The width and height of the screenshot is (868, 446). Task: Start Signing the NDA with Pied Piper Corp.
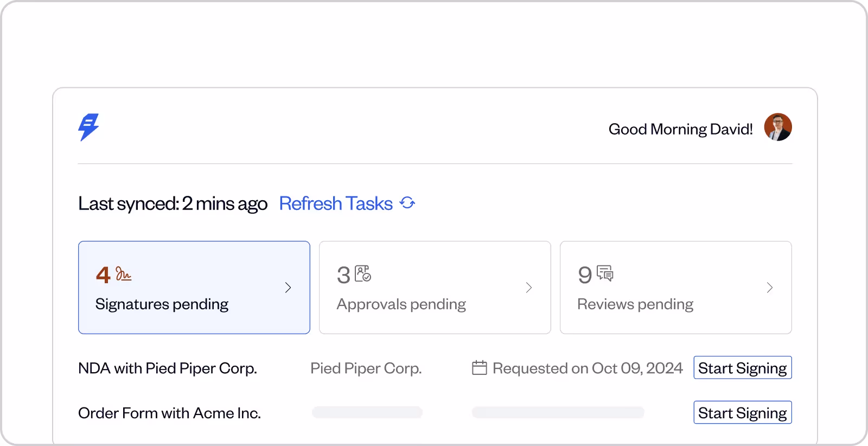pos(742,367)
